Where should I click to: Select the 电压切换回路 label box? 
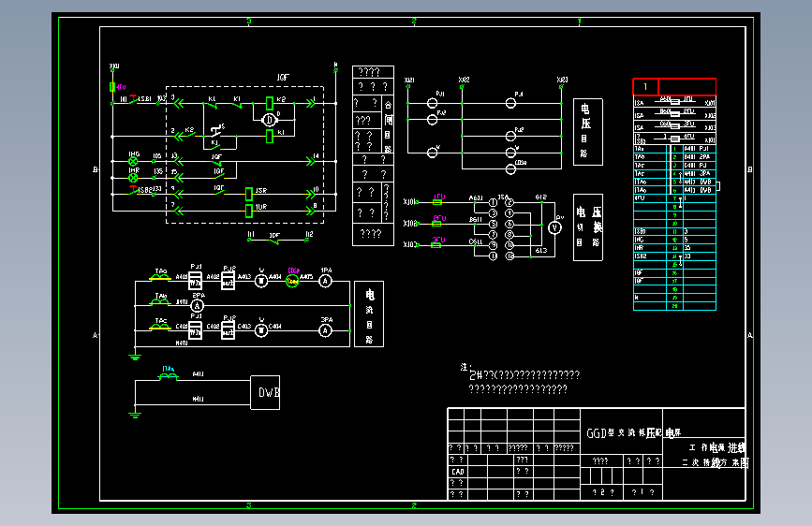pos(588,227)
